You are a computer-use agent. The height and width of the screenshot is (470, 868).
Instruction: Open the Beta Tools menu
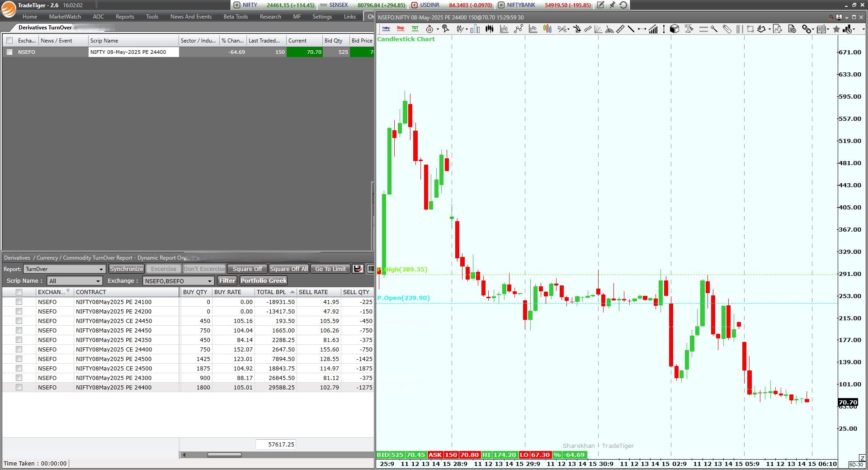pyautogui.click(x=236, y=17)
